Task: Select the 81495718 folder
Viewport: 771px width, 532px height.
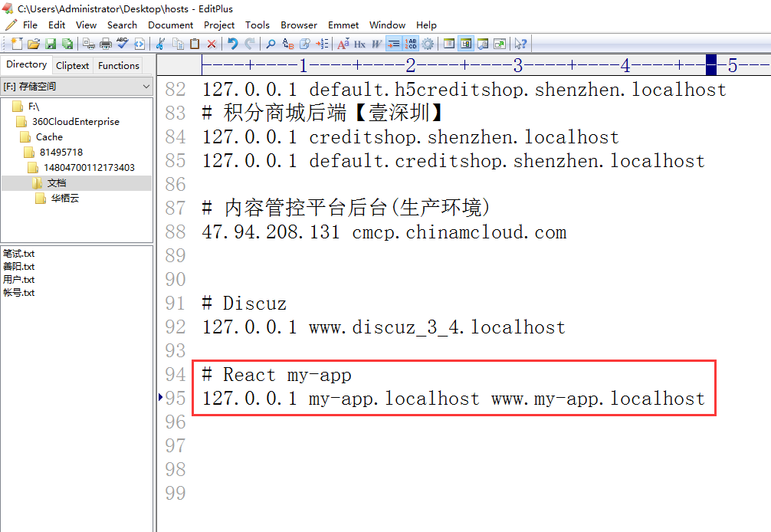Action: pos(61,152)
